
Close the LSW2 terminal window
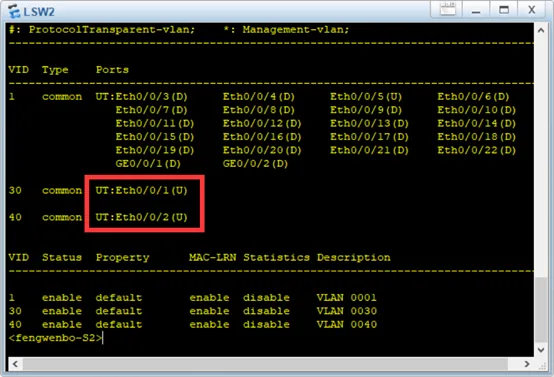(x=532, y=10)
